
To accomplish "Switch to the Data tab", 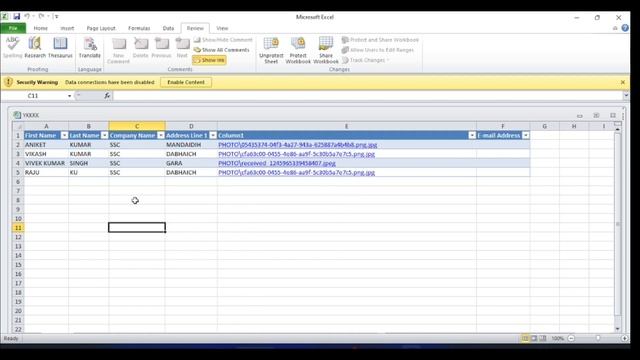I will point(168,28).
